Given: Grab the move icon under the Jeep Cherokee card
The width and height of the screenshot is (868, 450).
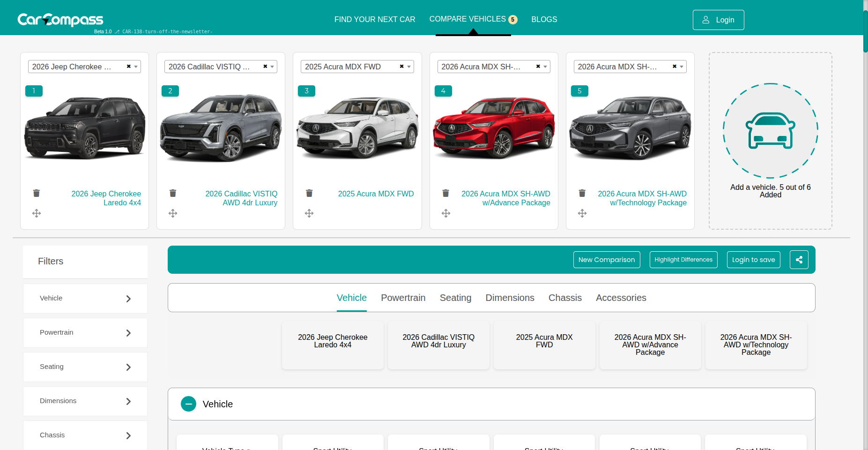Looking at the screenshot, I should (36, 213).
